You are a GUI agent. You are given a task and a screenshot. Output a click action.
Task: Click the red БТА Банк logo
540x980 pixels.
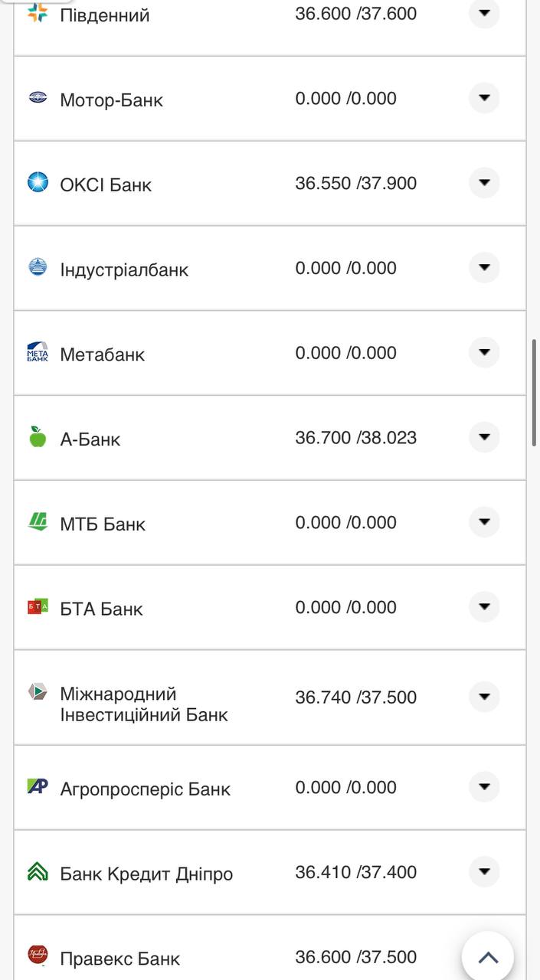38,607
